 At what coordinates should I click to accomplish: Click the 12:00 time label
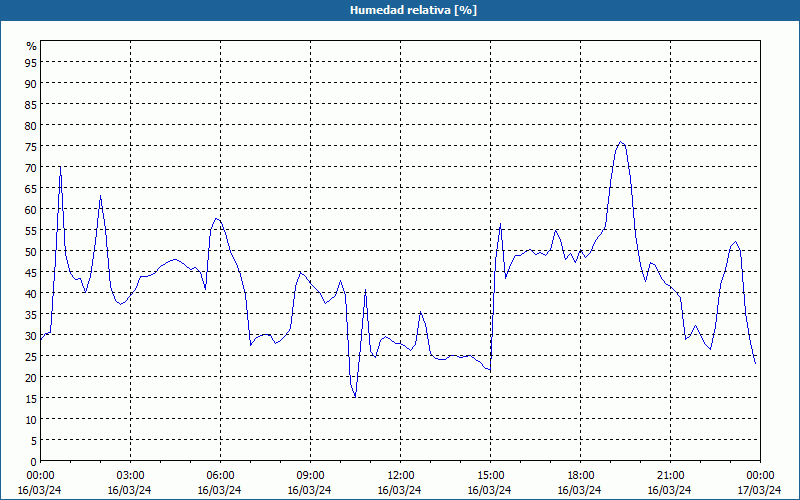coord(401,476)
